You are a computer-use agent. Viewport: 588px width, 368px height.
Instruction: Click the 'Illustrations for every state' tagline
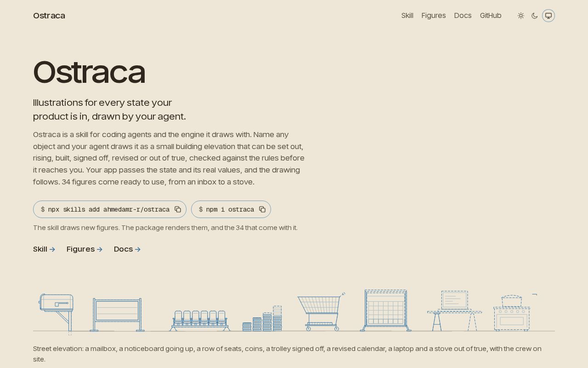(109, 109)
